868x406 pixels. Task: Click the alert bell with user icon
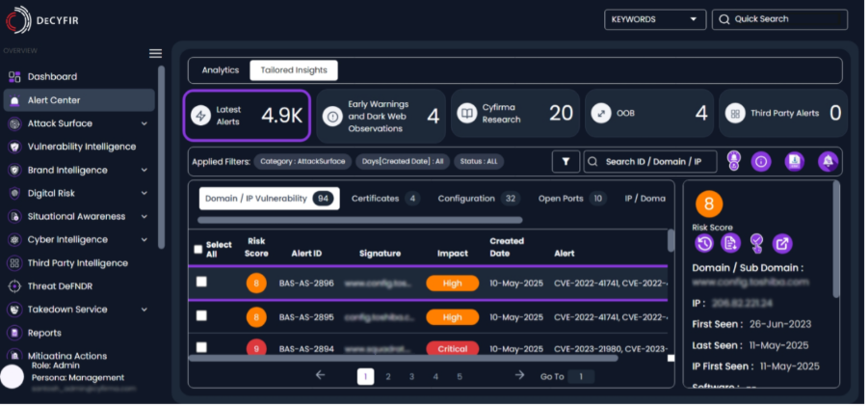pyautogui.click(x=734, y=161)
